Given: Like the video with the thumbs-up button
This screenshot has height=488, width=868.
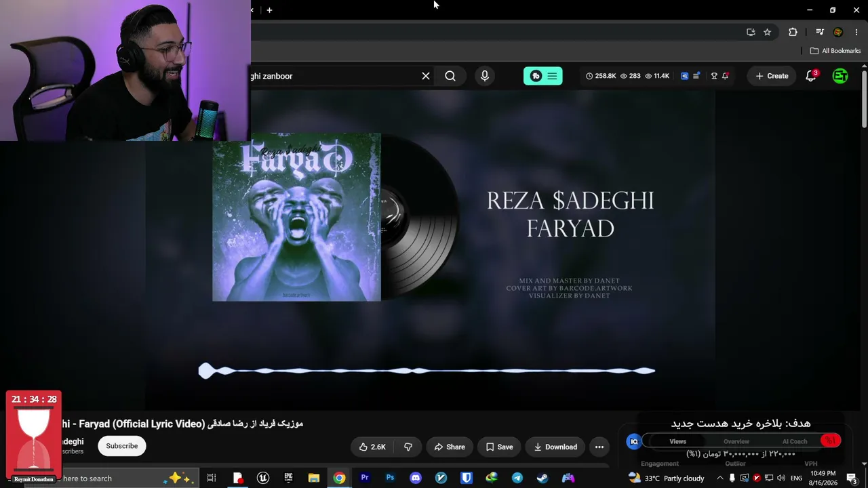Looking at the screenshot, I should (372, 447).
